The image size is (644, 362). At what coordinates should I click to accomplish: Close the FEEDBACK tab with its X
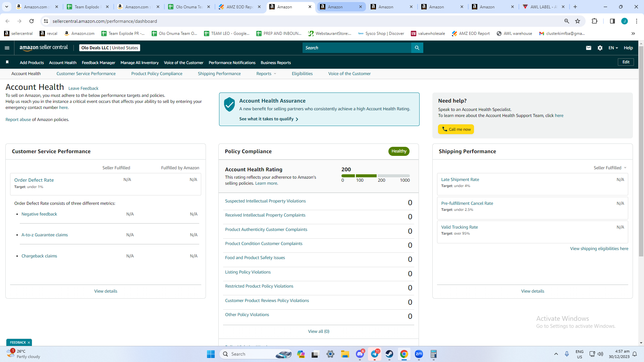(29, 342)
